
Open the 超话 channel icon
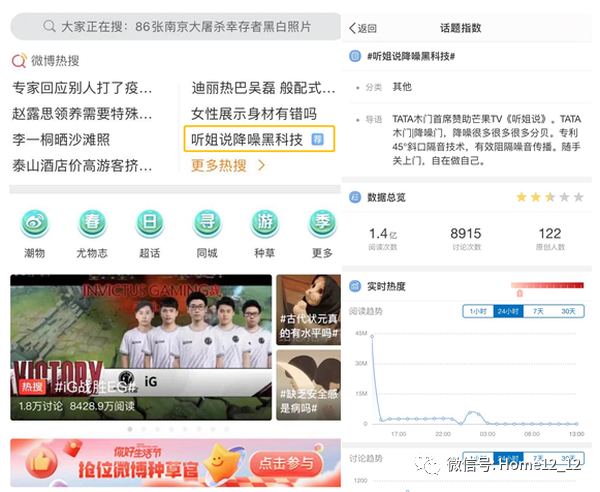tap(150, 224)
